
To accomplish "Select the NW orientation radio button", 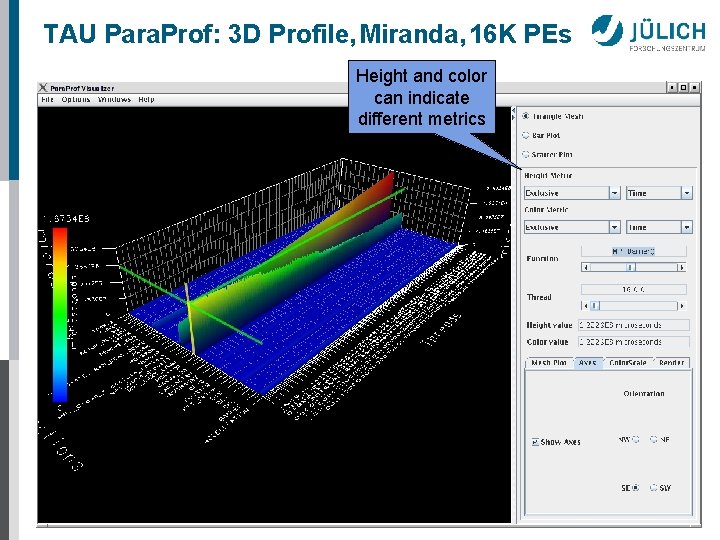I will 636,439.
